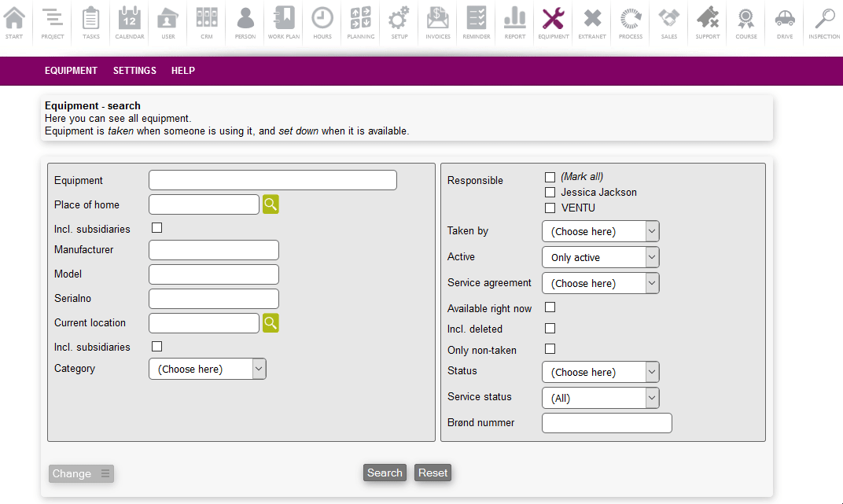Click the lookup icon next to Current location

tap(271, 322)
